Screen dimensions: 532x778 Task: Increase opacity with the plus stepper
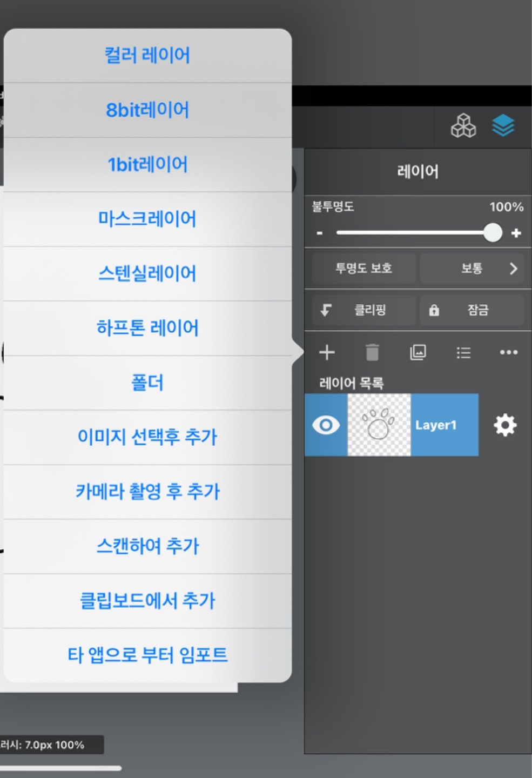click(516, 233)
